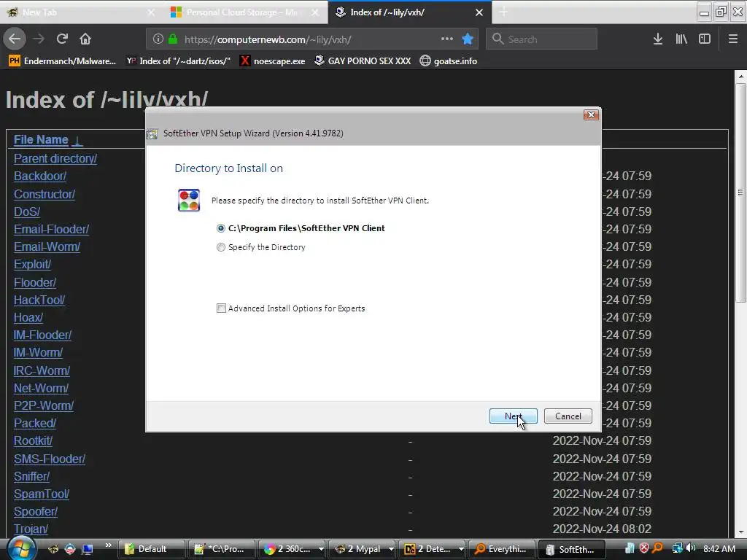747x560 pixels.
Task: Open the noescape.exe bookmark
Action: pyautogui.click(x=273, y=61)
